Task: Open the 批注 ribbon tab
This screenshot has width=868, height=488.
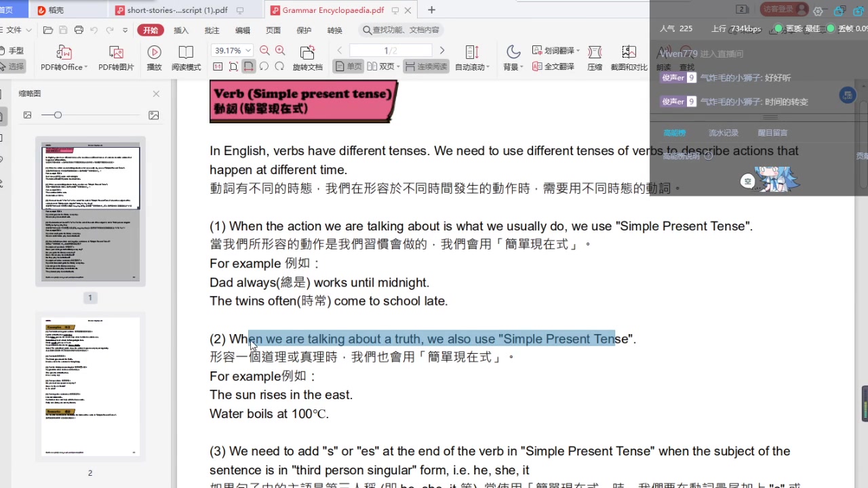Action: pos(212,30)
